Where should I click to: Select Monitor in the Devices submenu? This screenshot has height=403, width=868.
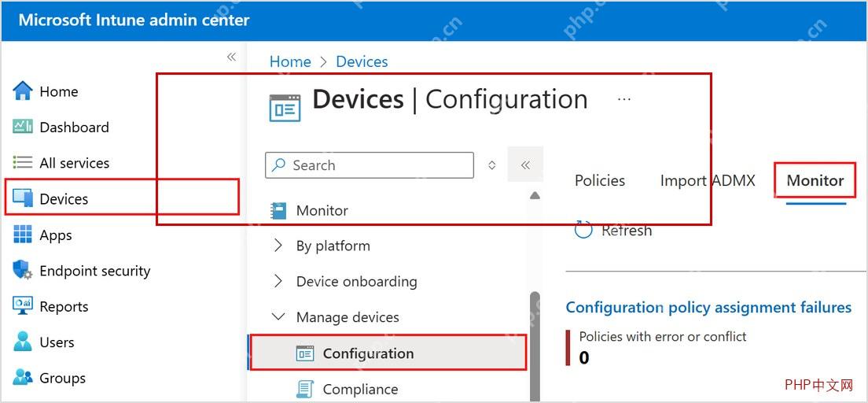pos(322,211)
